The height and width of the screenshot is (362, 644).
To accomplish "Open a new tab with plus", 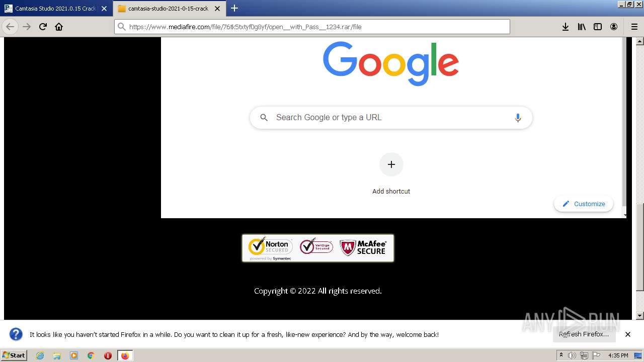I will 234,8.
